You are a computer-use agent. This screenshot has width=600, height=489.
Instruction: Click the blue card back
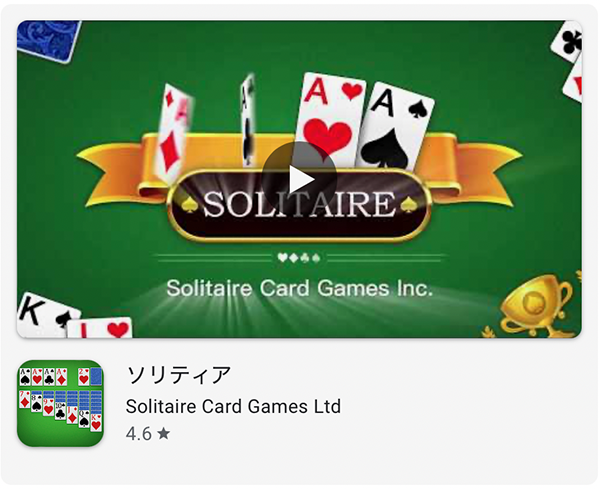click(x=49, y=41)
